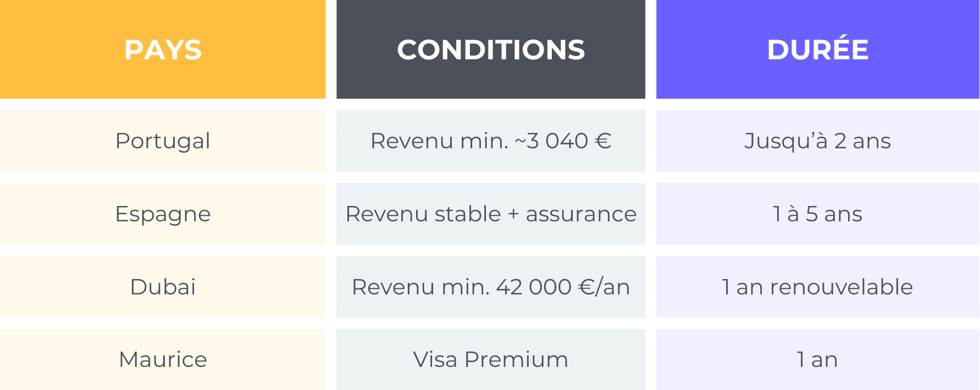980x390 pixels.
Task: Select the "Jusqu'à 2 ans" duration cell
Action: [x=817, y=141]
